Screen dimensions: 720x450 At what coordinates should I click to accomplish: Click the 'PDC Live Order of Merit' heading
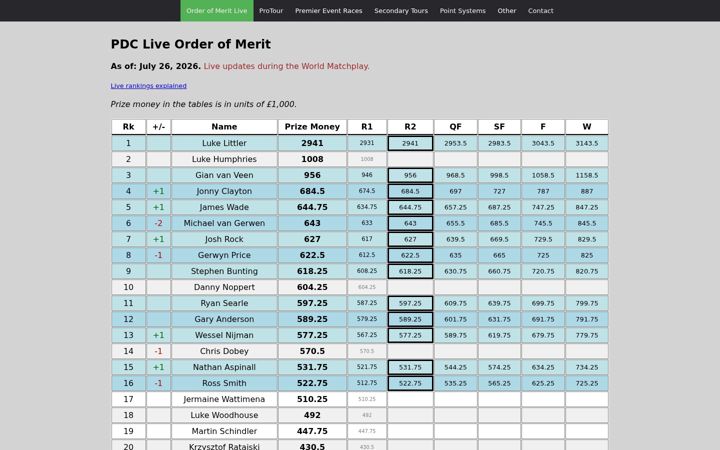click(191, 44)
